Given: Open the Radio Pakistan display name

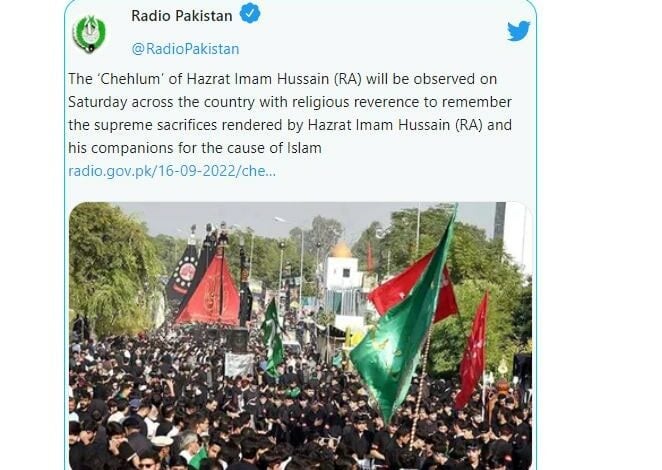Looking at the screenshot, I should [x=182, y=16].
